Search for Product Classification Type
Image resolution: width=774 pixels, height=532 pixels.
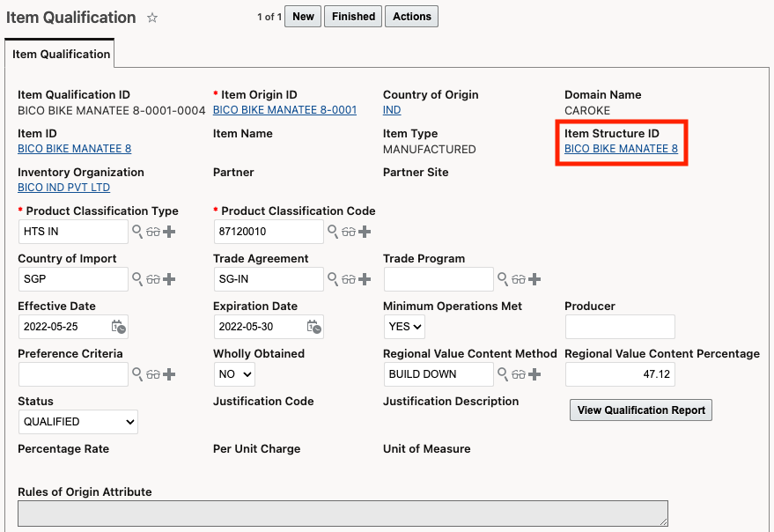pos(137,231)
